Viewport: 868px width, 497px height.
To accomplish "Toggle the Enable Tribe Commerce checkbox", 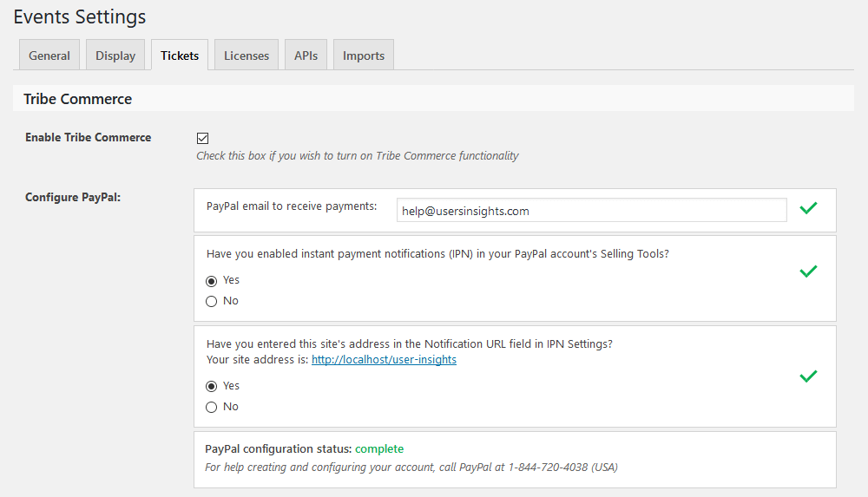I will coord(202,139).
